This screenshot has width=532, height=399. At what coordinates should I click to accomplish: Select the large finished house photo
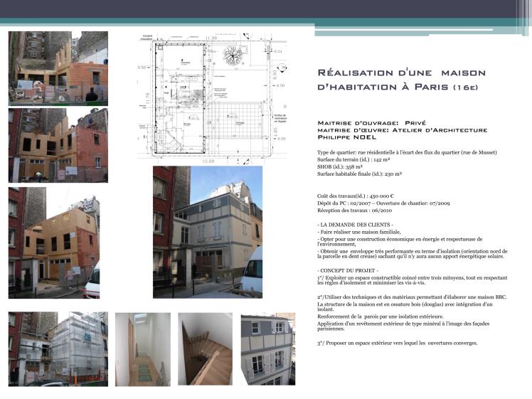click(208, 232)
